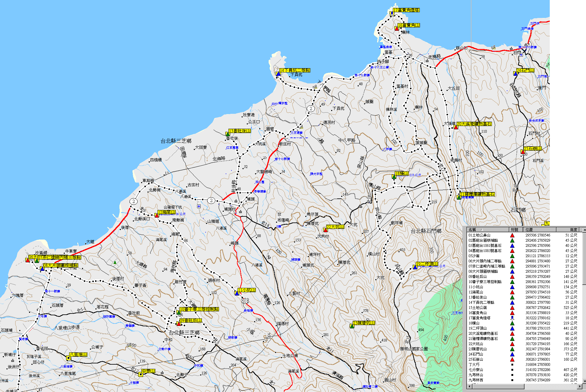Click the black square symbol in the 丁火巧 row
Viewport: 586px width, 392px height.
coord(512,365)
